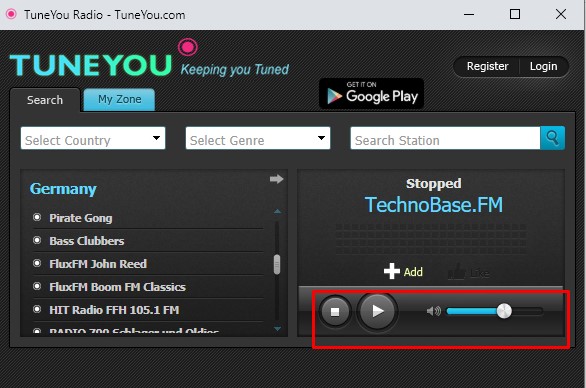Click station list scroll down arrow
This screenshot has width=586, height=388.
(x=277, y=329)
